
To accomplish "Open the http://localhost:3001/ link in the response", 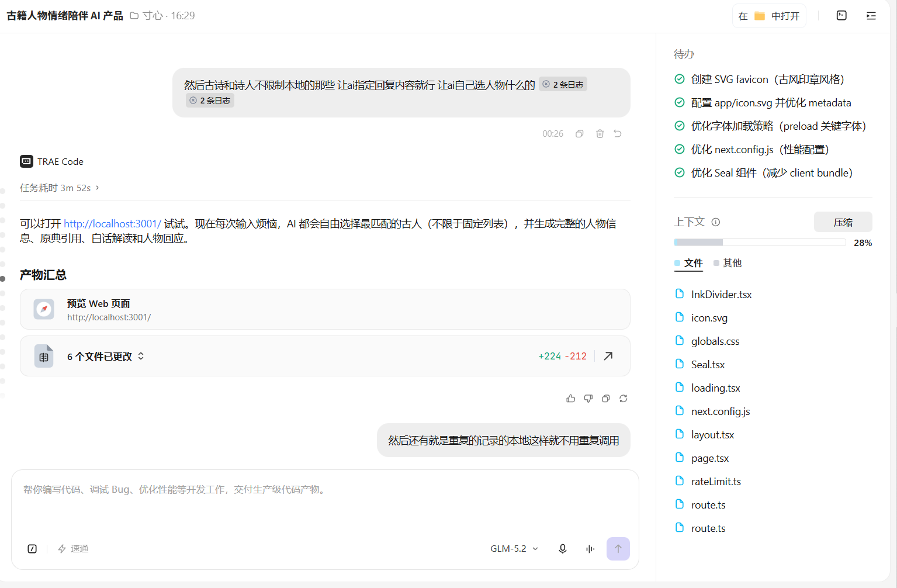I will point(112,224).
